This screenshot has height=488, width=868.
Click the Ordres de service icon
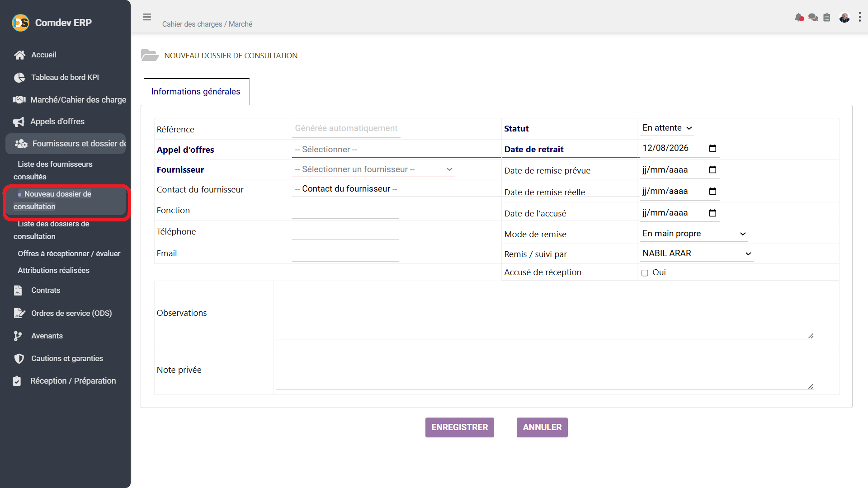point(19,313)
